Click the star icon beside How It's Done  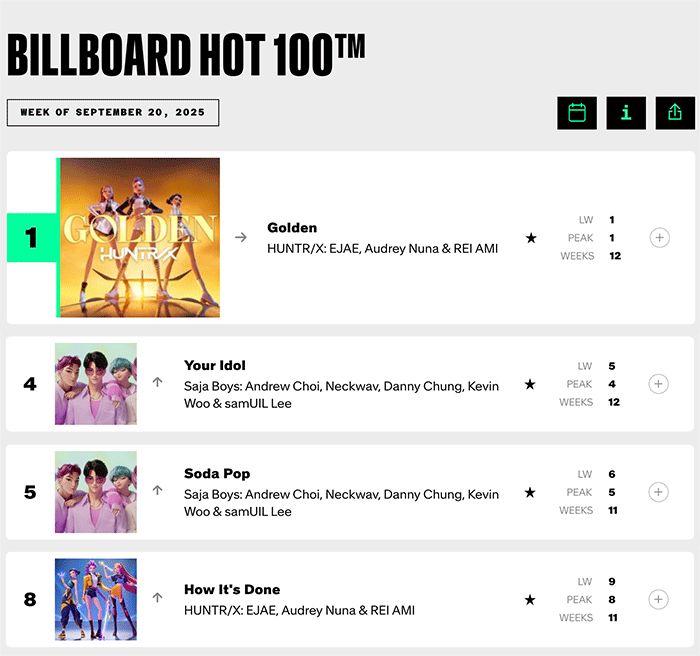(531, 600)
